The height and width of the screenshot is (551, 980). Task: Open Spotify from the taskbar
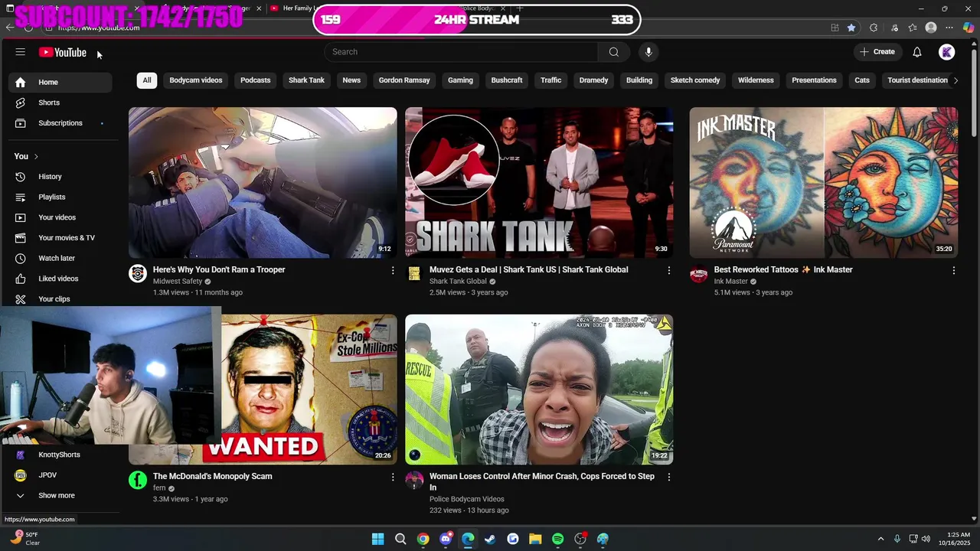tap(557, 539)
